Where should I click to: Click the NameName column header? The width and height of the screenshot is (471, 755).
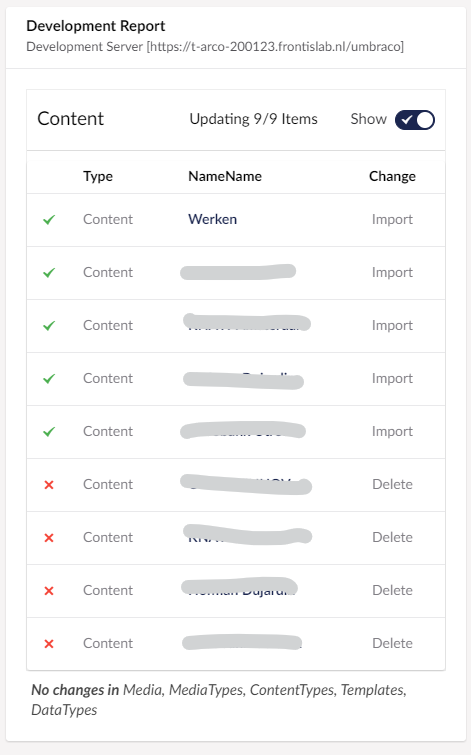coord(225,176)
